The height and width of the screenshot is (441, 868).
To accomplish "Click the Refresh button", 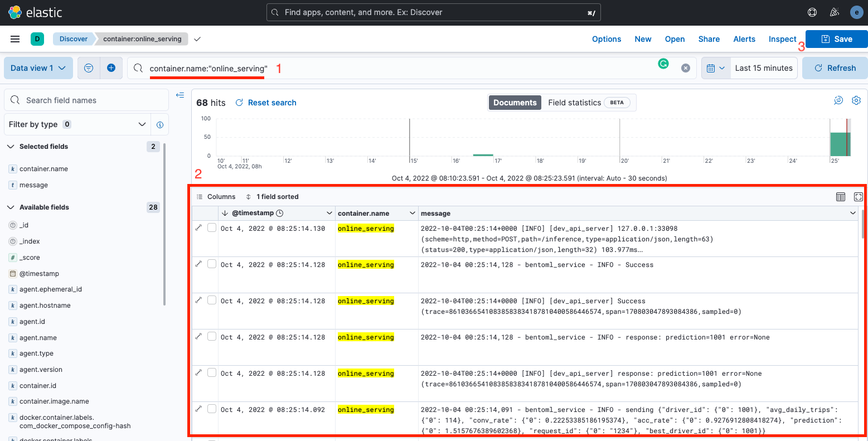I will tap(835, 68).
